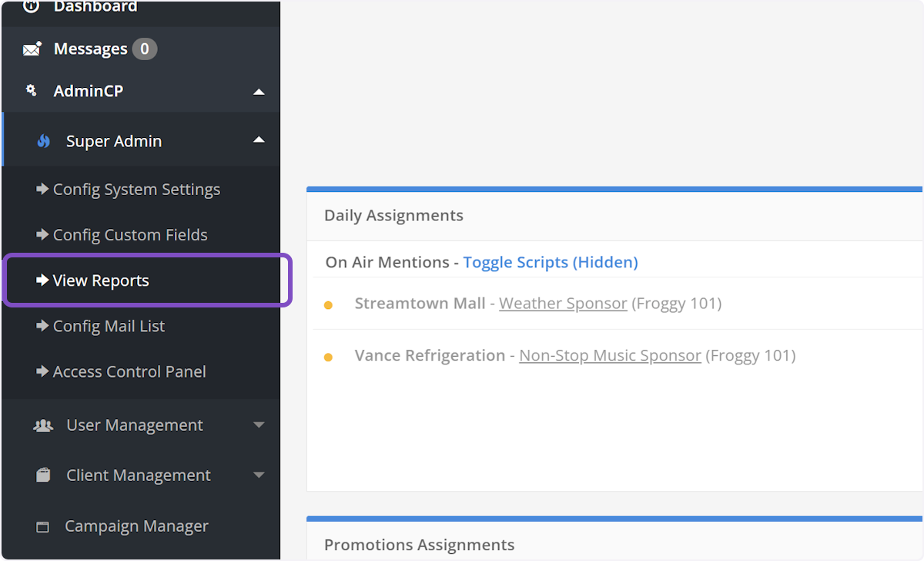Screen dimensions: 924x561
Task: Open the Weather Sponsor link
Action: tap(563, 304)
